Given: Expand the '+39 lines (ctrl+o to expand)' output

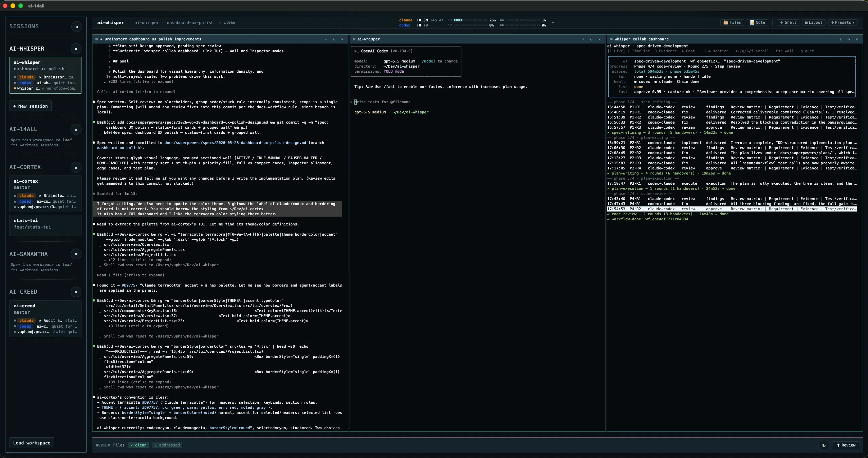Looking at the screenshot, I should point(137,382).
